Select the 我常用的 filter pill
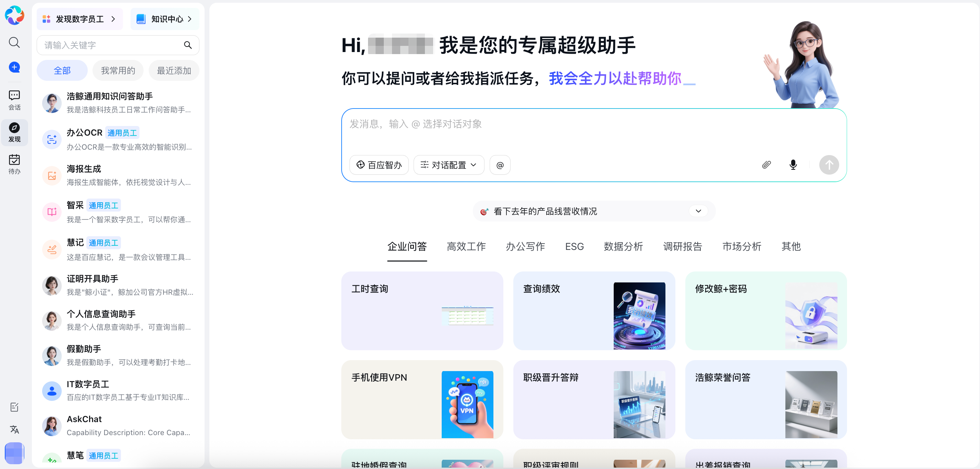 point(118,71)
